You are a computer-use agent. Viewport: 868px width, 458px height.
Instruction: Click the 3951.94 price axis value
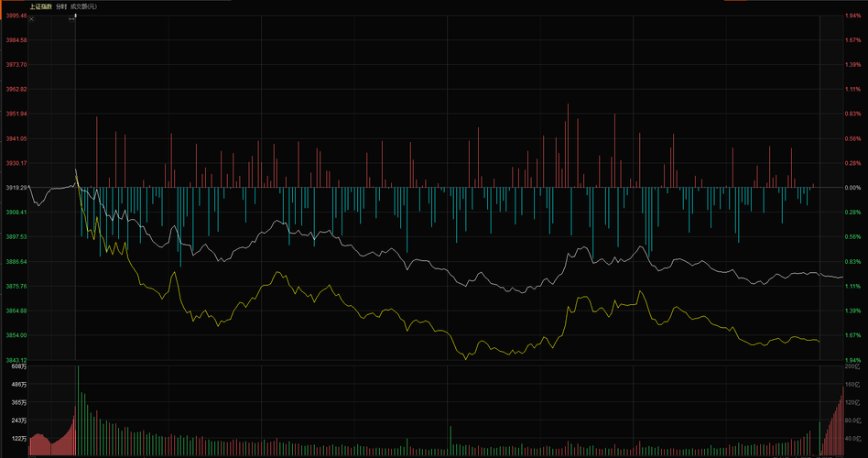tap(16, 114)
